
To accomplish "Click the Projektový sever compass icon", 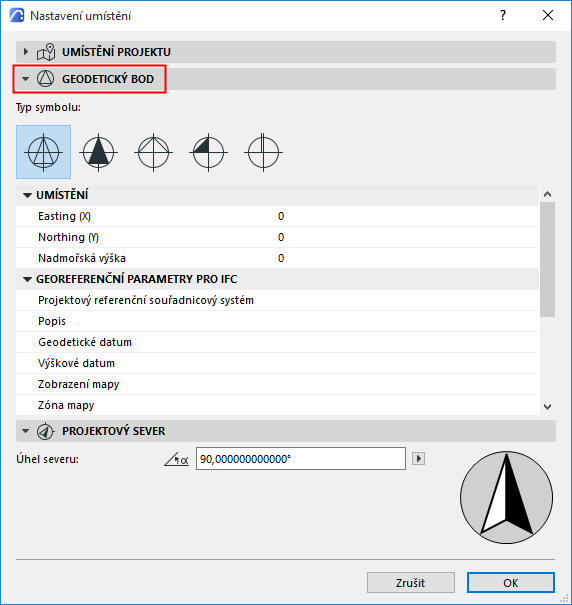I will (x=45, y=431).
